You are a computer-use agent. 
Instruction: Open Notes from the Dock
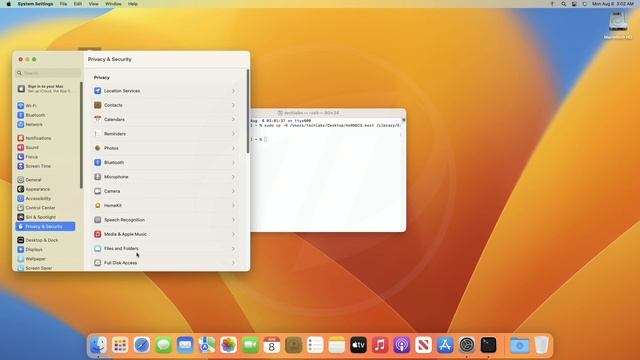pos(337,345)
